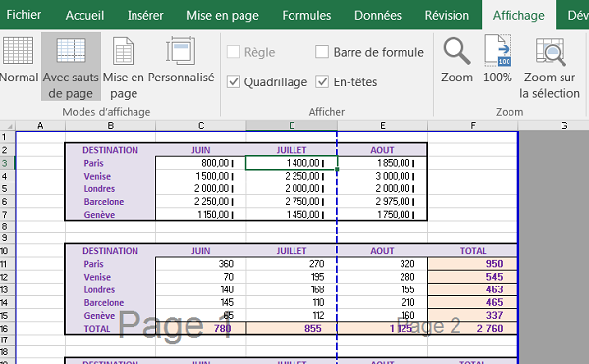Image resolution: width=589 pixels, height=364 pixels.
Task: Toggle the Règle checkbox
Action: (x=233, y=52)
